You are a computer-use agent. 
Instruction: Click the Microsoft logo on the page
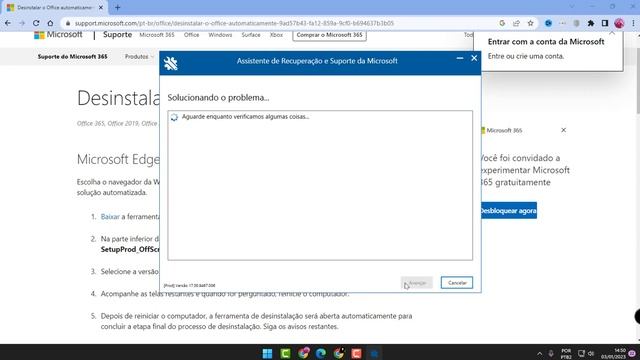pos(58,35)
